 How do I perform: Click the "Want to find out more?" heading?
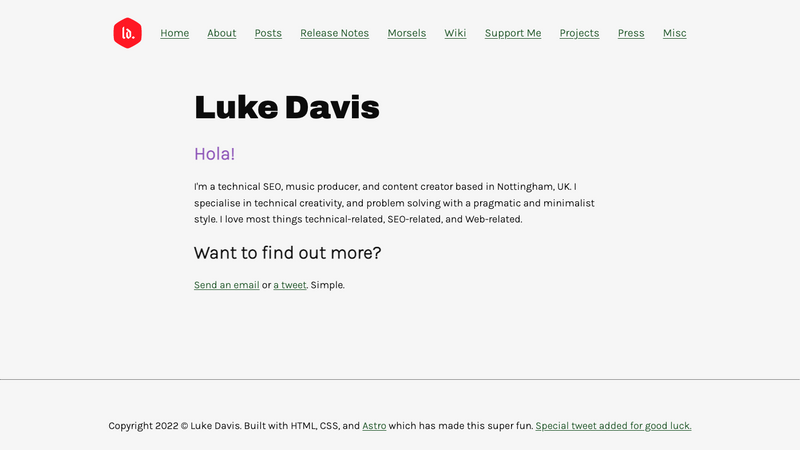[287, 253]
